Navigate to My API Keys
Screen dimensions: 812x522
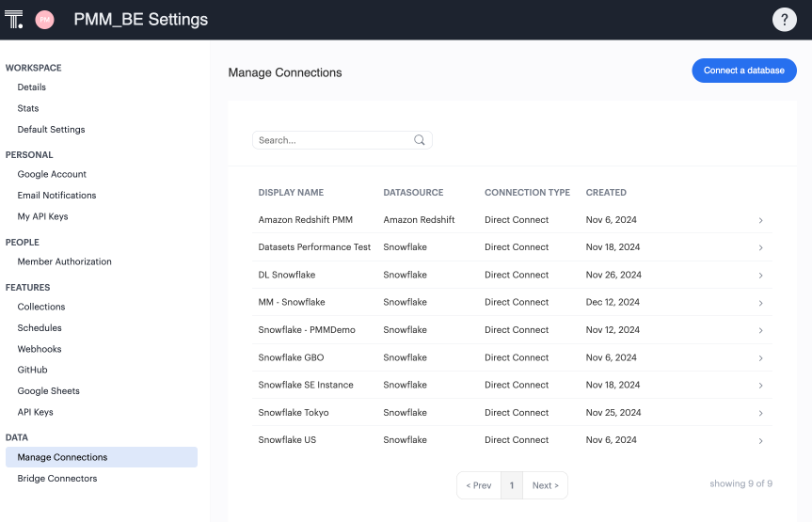click(42, 216)
